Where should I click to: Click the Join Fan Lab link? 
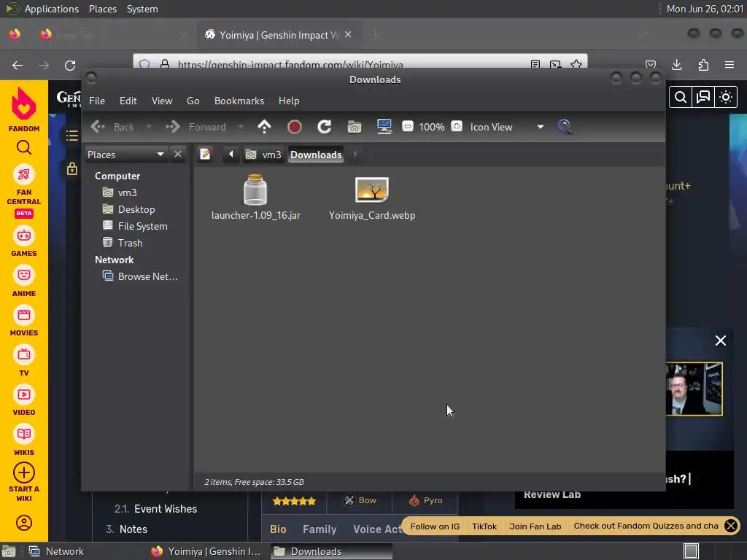(535, 526)
